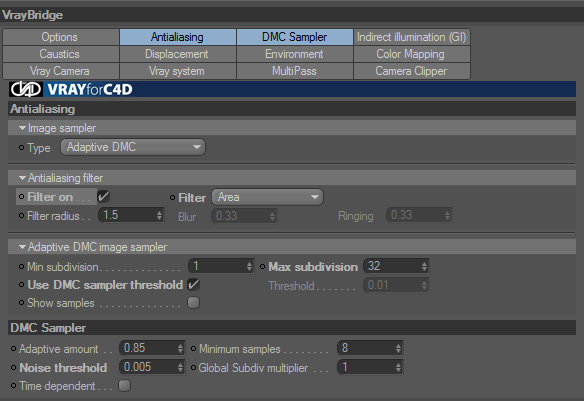Open the Vray system tab
The image size is (584, 401).
pyautogui.click(x=178, y=71)
